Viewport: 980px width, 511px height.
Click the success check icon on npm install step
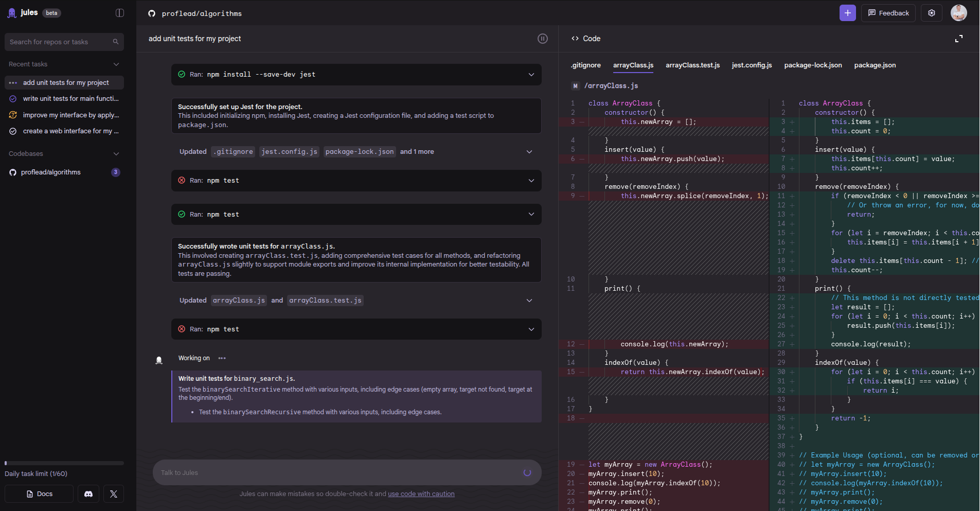182,74
